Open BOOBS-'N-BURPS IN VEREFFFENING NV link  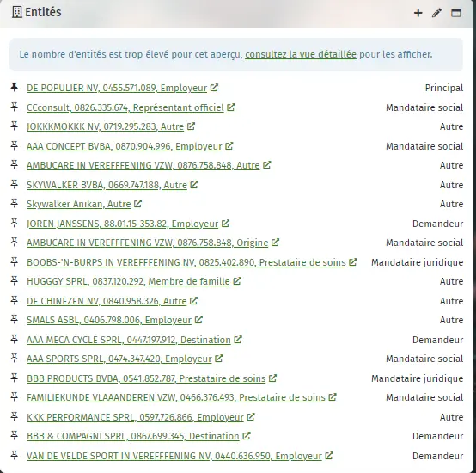coord(186,262)
